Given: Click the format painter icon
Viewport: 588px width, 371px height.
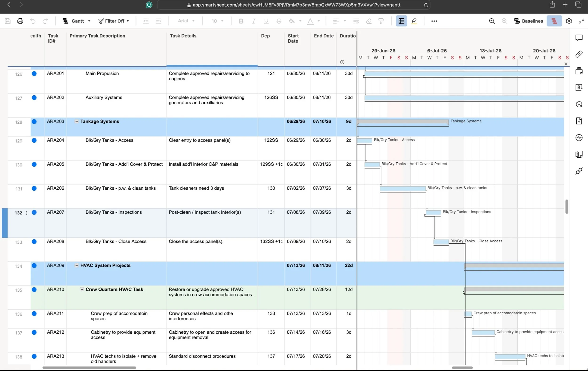Looking at the screenshot, I should click(381, 21).
